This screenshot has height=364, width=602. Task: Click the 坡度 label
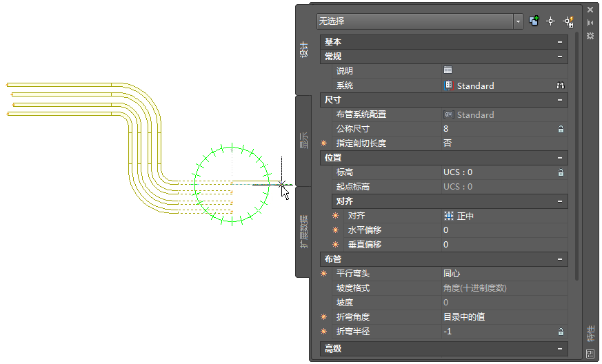click(345, 303)
